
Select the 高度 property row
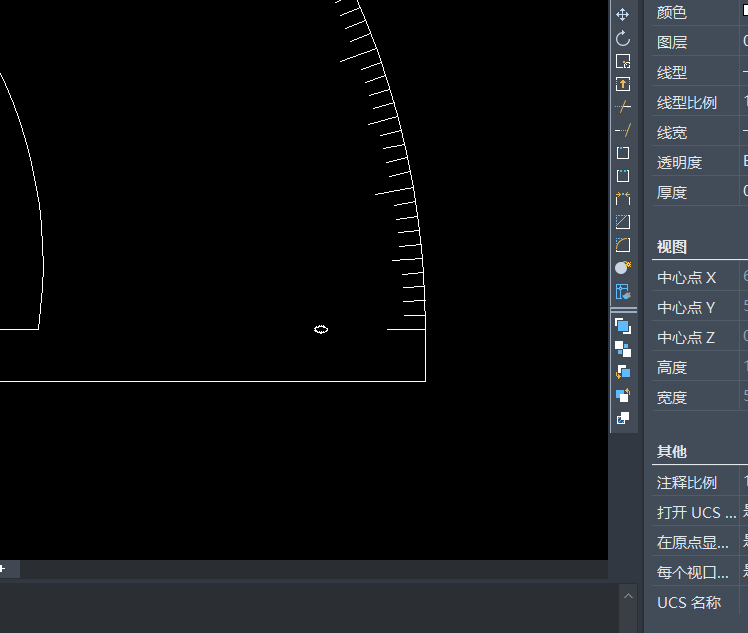(700, 367)
